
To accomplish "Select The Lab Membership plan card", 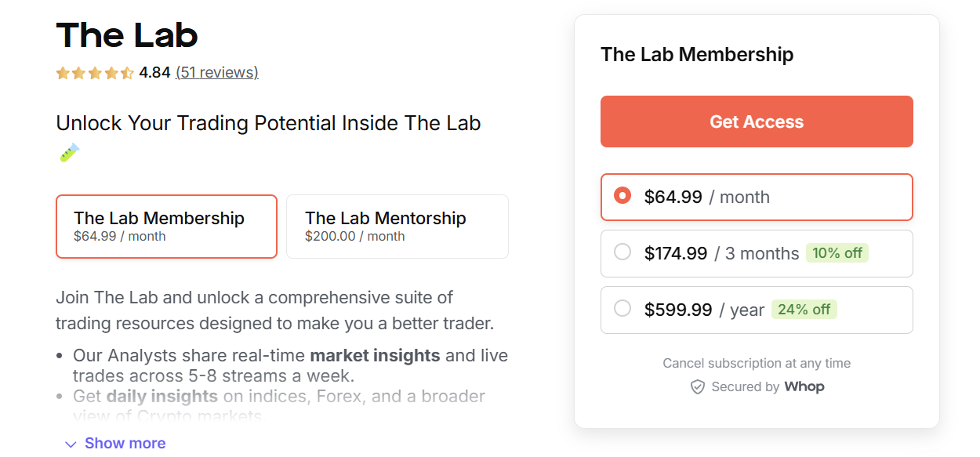I will pyautogui.click(x=166, y=226).
